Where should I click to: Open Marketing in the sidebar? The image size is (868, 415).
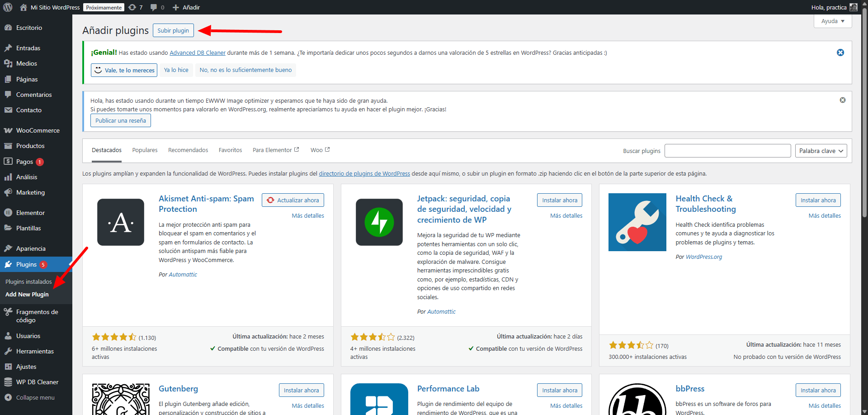tap(36, 192)
